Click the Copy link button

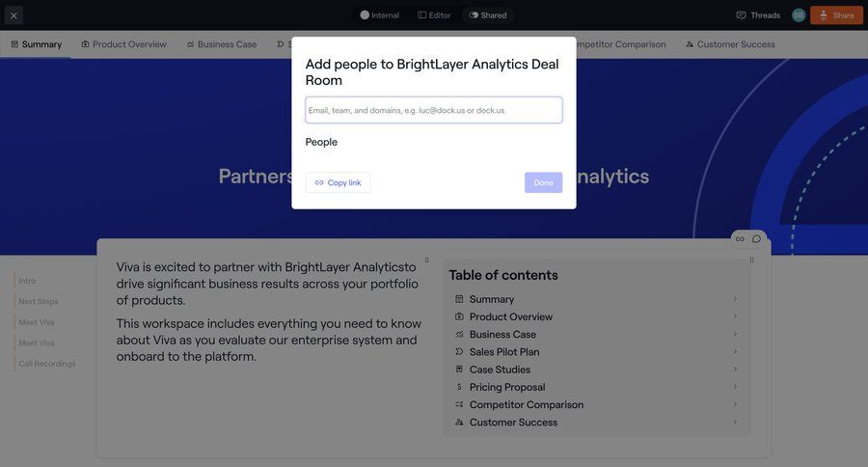339,182
